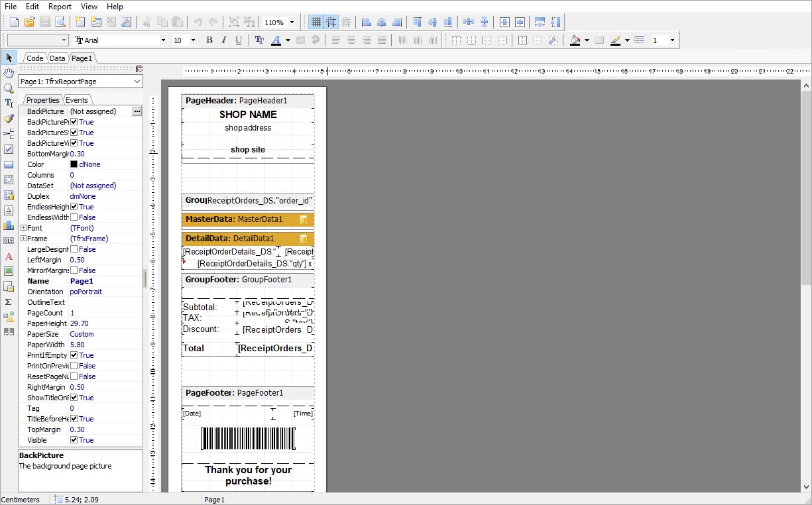Toggle LargeDesignHeight checkbox

click(74, 249)
